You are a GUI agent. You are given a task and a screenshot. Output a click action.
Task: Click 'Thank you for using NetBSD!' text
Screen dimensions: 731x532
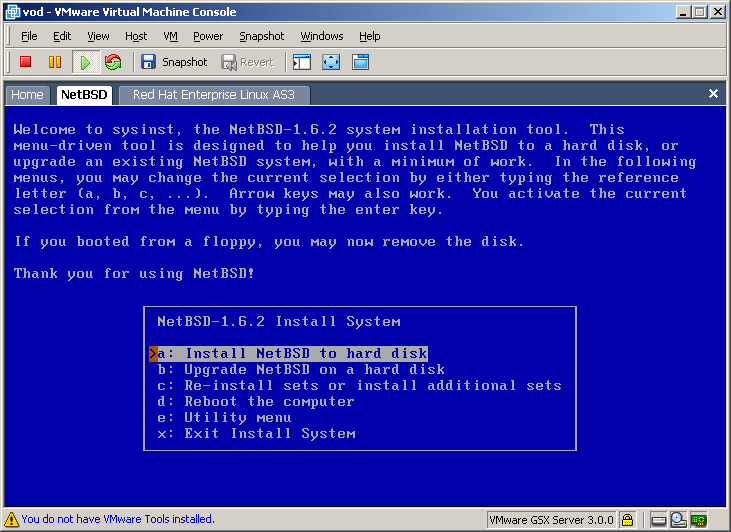(x=134, y=273)
